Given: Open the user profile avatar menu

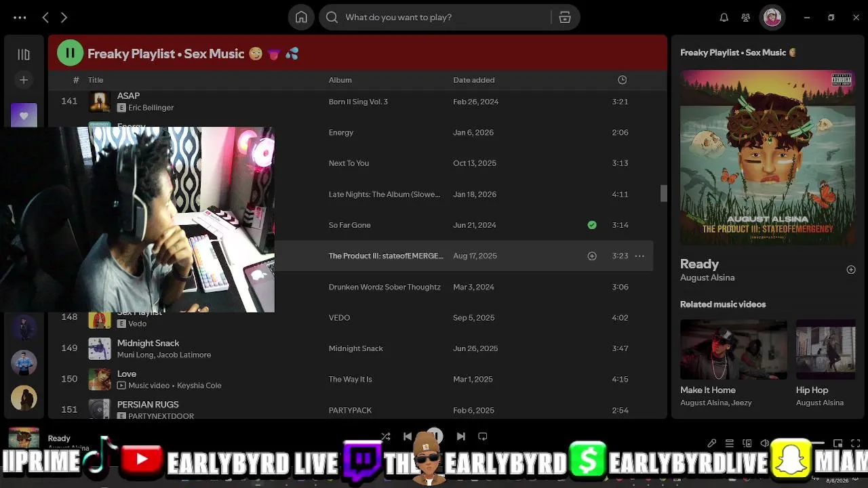Looking at the screenshot, I should tap(772, 18).
